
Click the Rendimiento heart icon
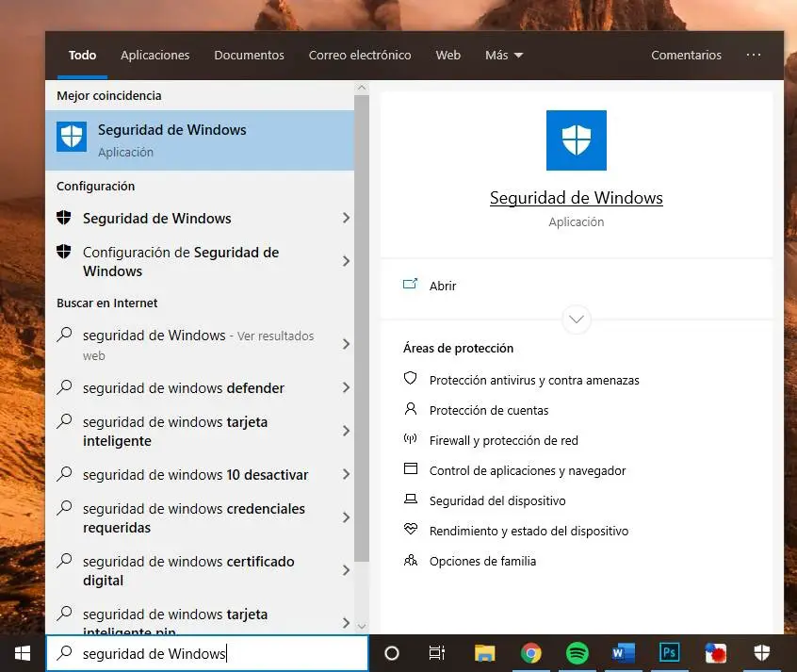tap(410, 529)
